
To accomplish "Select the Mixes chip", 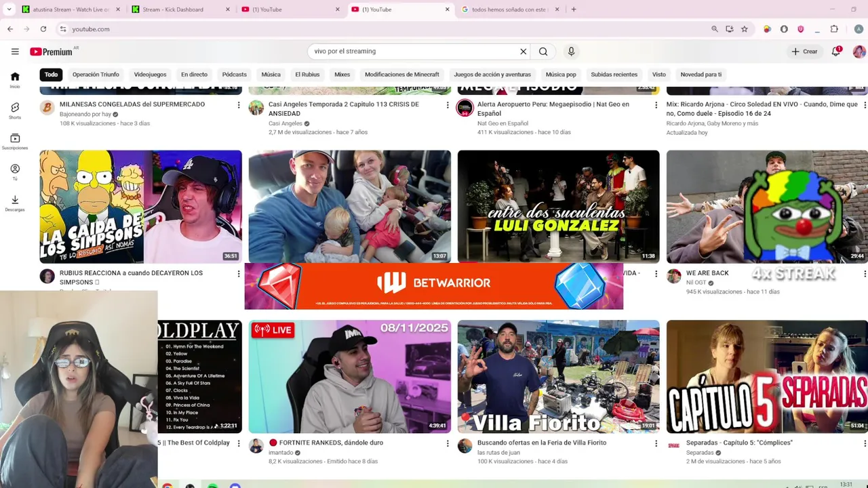I will [342, 75].
